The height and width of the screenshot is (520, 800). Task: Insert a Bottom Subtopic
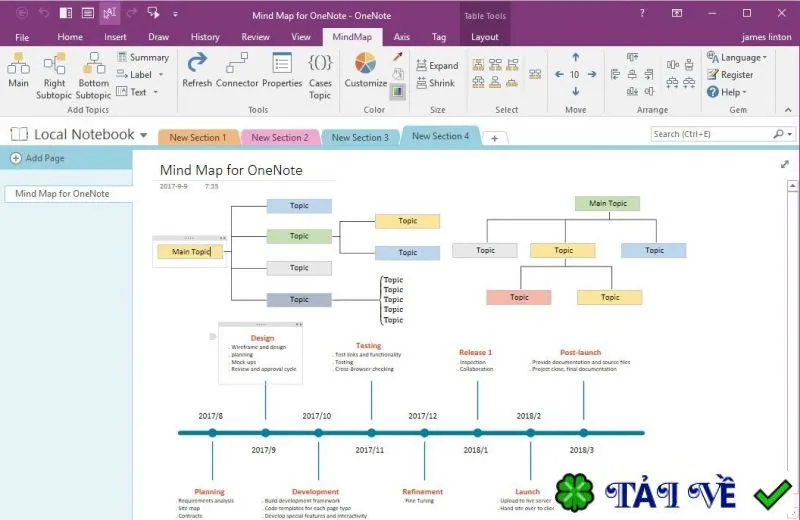[93, 76]
